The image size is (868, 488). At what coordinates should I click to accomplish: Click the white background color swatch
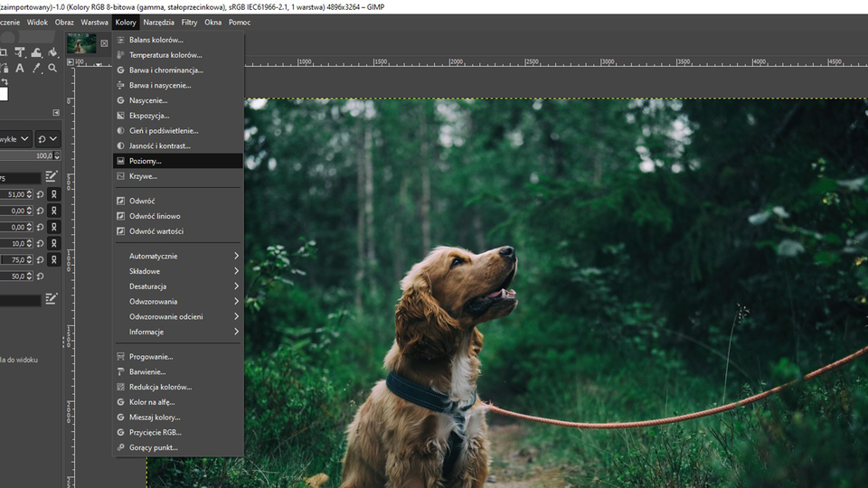(x=3, y=94)
